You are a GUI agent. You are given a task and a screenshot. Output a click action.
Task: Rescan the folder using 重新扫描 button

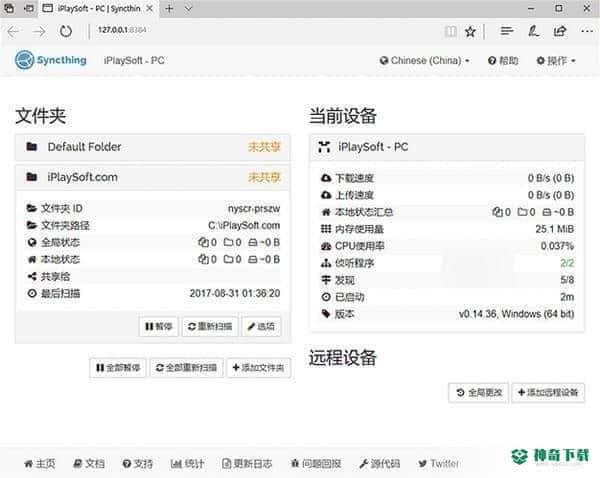(210, 326)
